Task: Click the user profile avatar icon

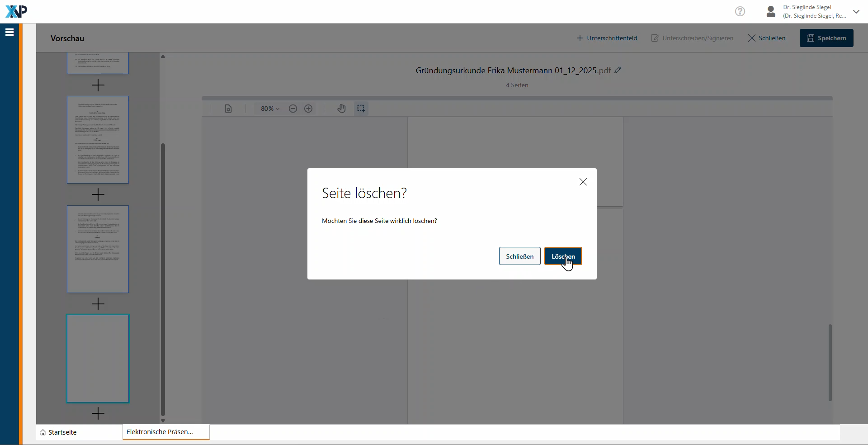Action: 771,11
